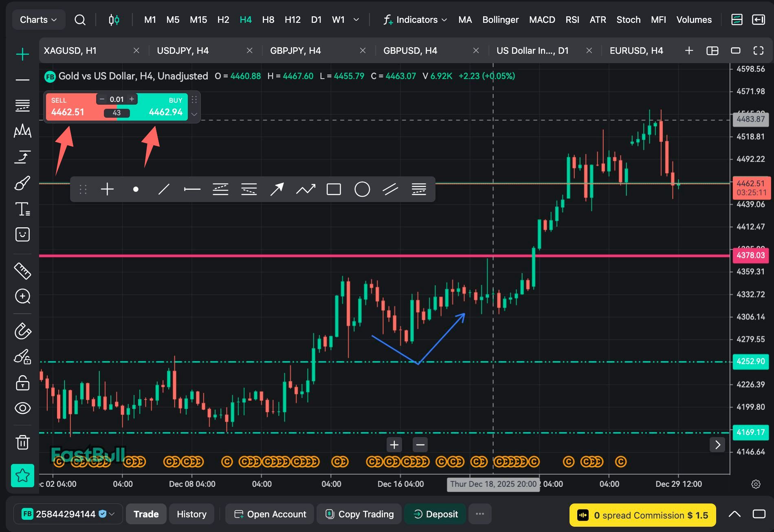Toggle the magnet snap mode
The height and width of the screenshot is (532, 774).
coord(22,331)
